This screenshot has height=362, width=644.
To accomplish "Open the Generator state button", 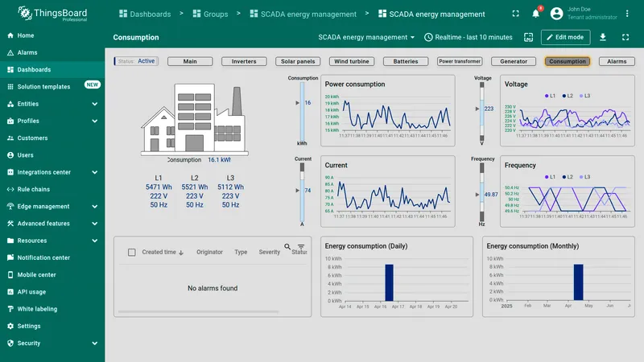I will point(514,62).
